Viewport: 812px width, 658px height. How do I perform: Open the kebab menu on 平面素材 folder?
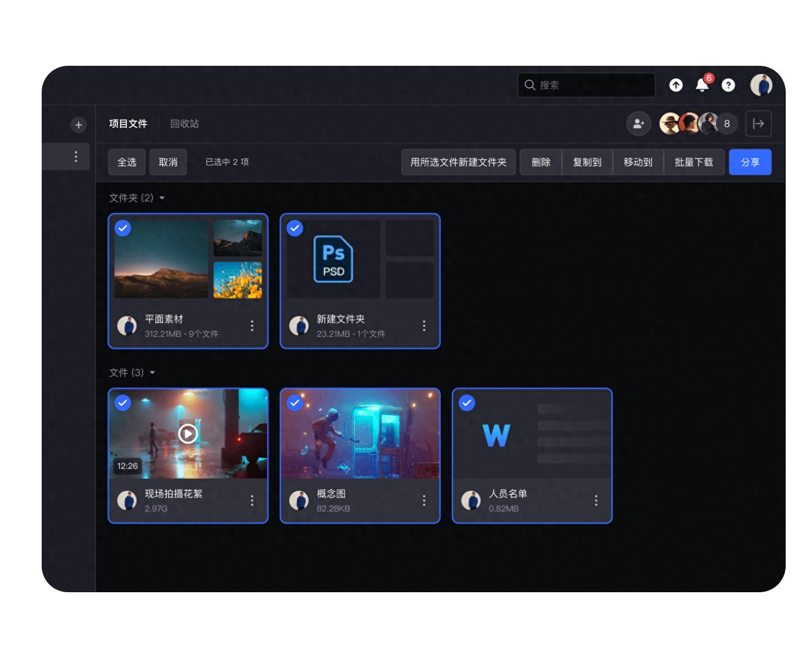(x=252, y=326)
